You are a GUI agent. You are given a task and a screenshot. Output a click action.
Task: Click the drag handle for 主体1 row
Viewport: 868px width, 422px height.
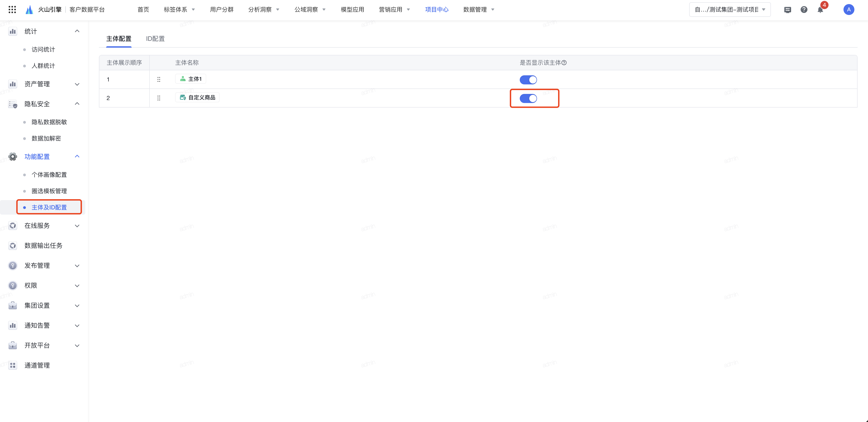tap(159, 80)
